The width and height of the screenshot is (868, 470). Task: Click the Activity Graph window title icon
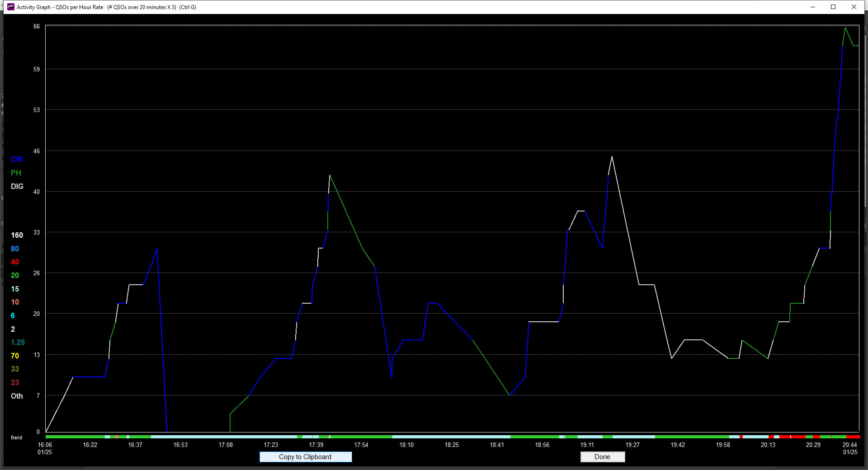click(10, 7)
